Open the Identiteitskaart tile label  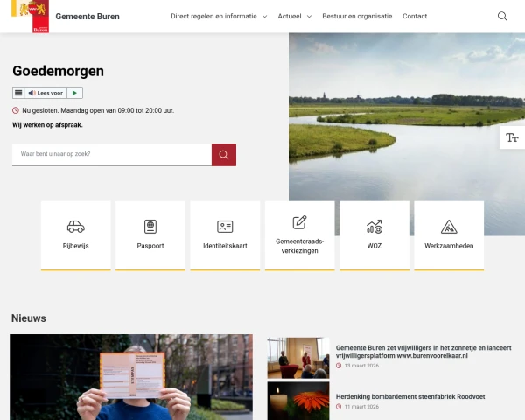[225, 246]
